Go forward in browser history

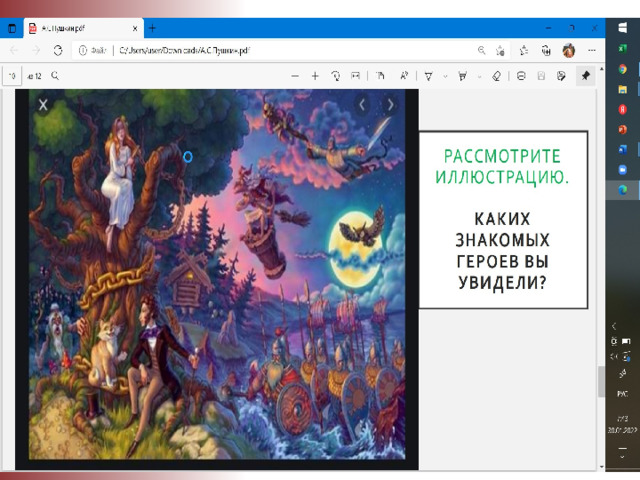[x=36, y=50]
